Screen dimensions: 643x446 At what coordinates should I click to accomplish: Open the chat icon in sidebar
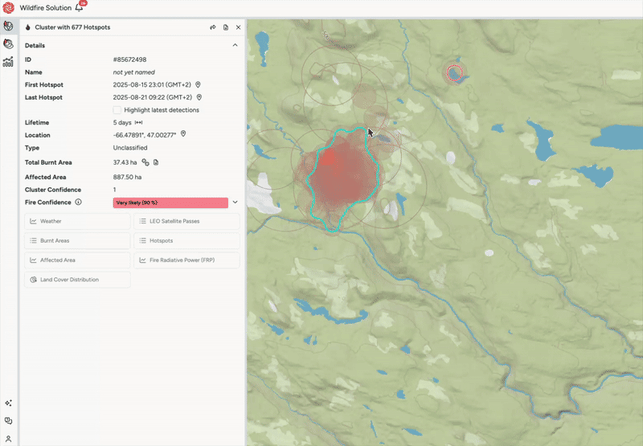click(8, 421)
